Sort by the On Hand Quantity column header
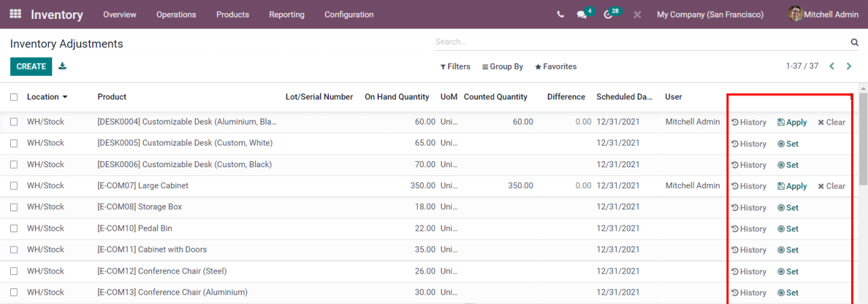 397,97
